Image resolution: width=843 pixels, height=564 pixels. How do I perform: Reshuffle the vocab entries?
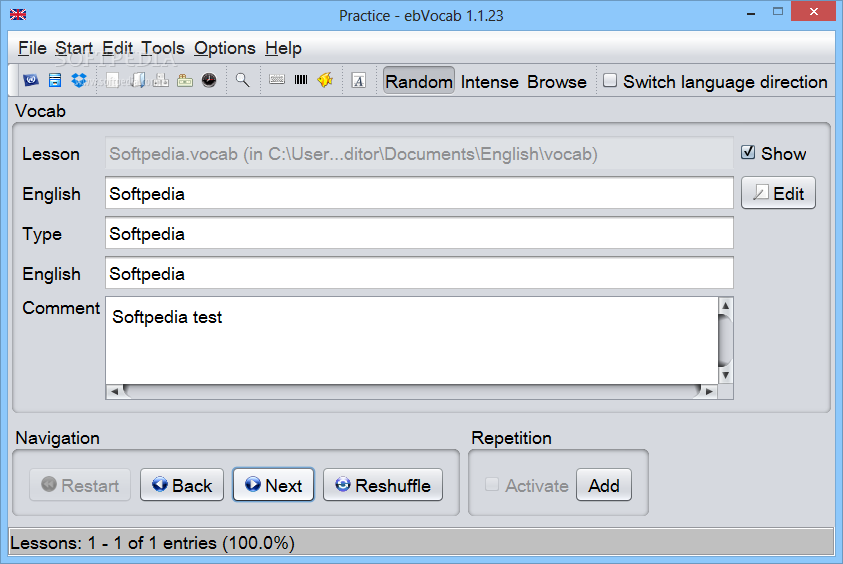pyautogui.click(x=383, y=485)
